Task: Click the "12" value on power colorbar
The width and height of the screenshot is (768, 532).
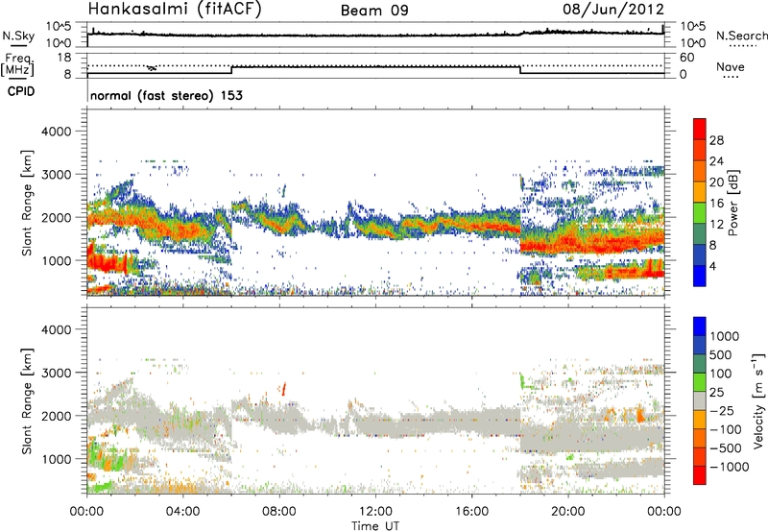Action: (x=716, y=225)
